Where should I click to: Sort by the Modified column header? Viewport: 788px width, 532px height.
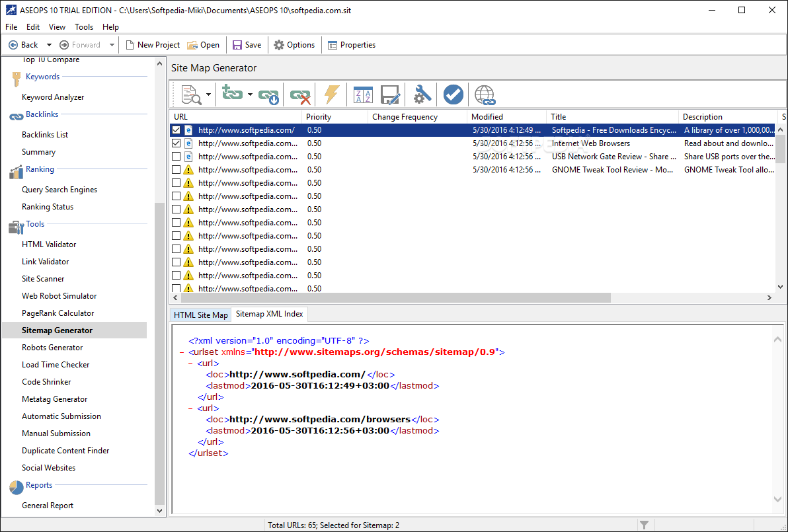coord(506,116)
